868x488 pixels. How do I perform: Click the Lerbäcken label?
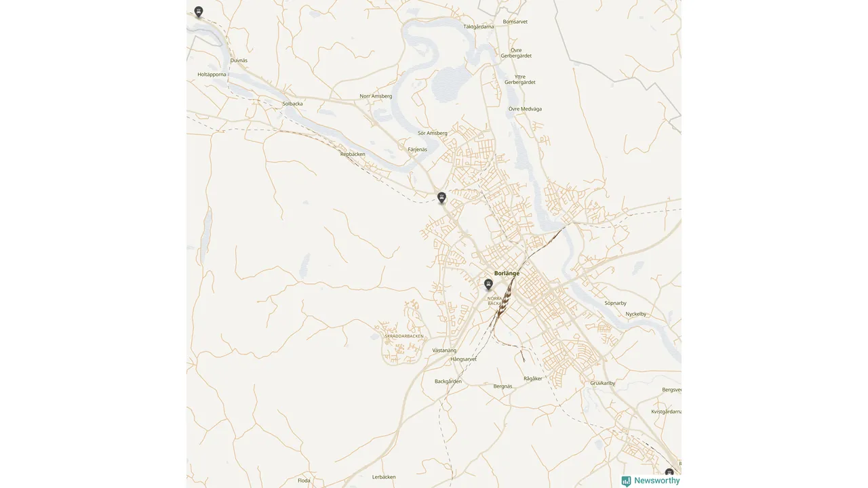(x=384, y=477)
